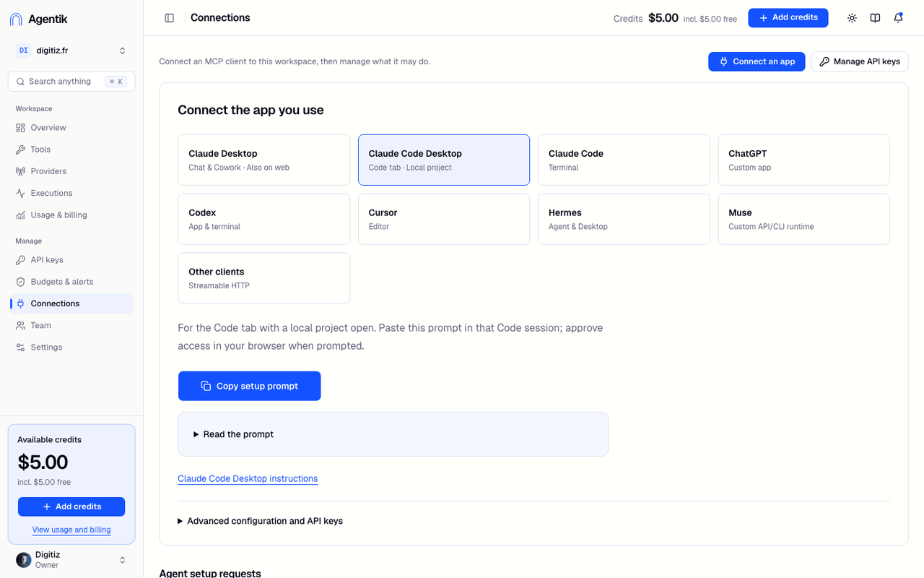The height and width of the screenshot is (578, 924).
Task: Choose the Muse Custom API/CLI runtime card
Action: 803,219
